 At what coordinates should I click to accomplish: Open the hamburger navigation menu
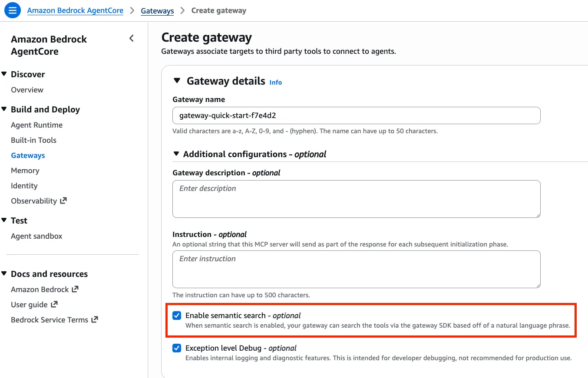click(x=13, y=10)
